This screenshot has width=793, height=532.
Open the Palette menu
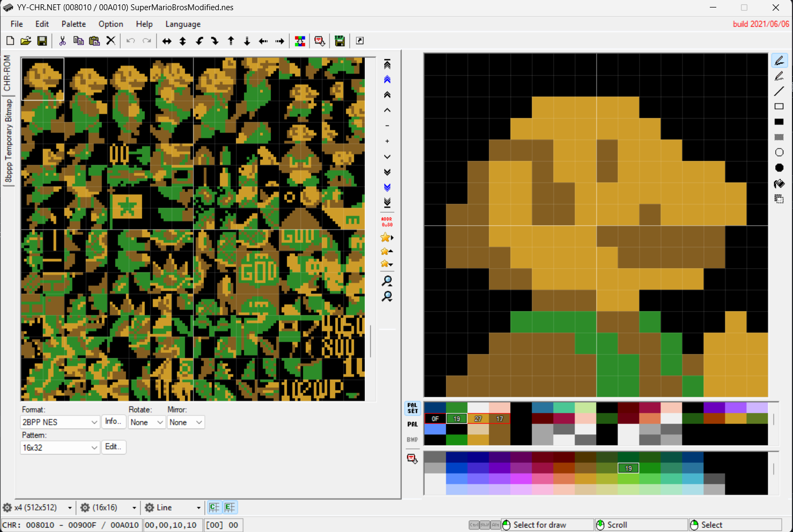click(74, 24)
